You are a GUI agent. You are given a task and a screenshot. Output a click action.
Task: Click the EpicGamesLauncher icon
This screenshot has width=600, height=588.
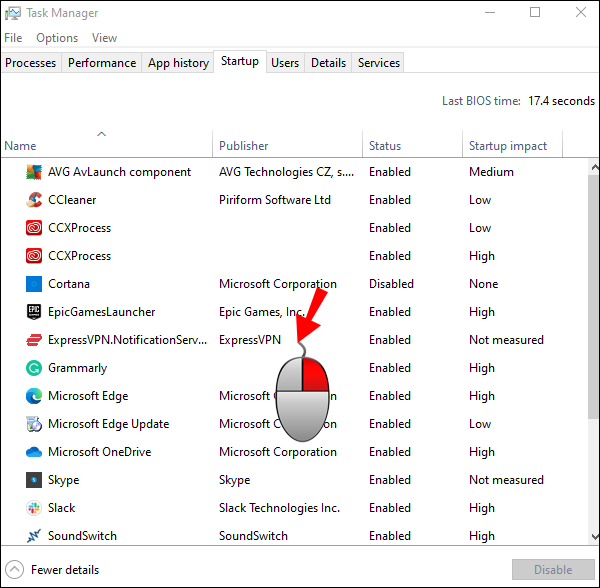pos(34,312)
